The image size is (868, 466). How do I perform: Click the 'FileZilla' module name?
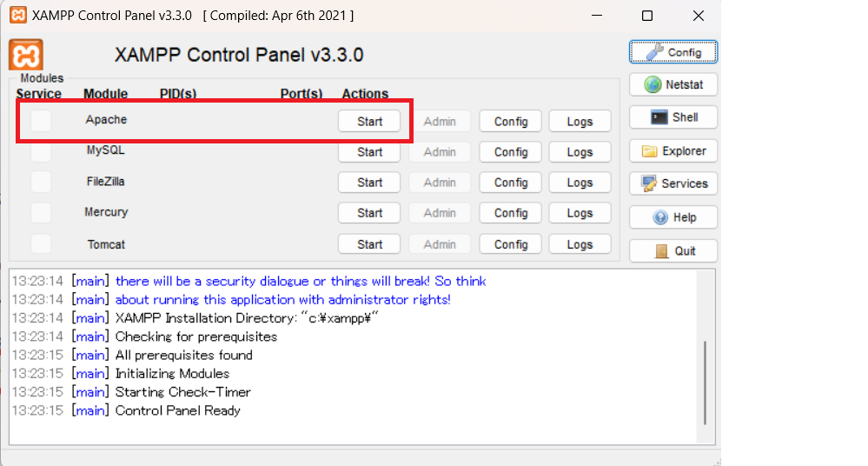[106, 181]
